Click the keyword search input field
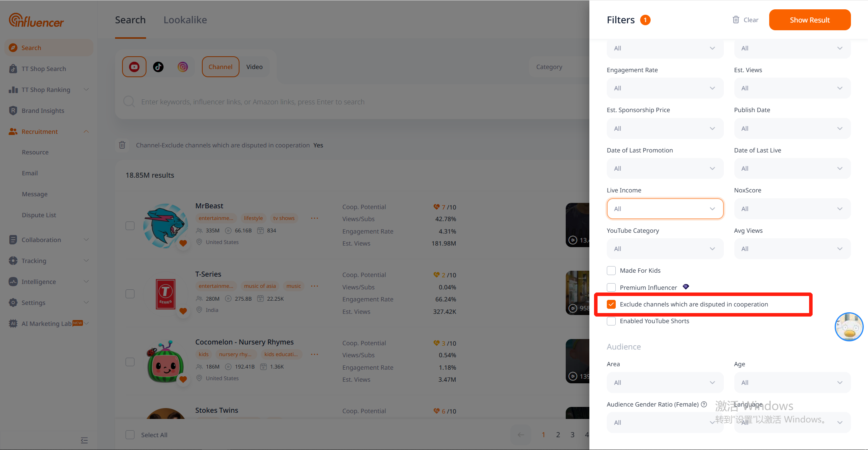The height and width of the screenshot is (450, 868). coord(253,102)
